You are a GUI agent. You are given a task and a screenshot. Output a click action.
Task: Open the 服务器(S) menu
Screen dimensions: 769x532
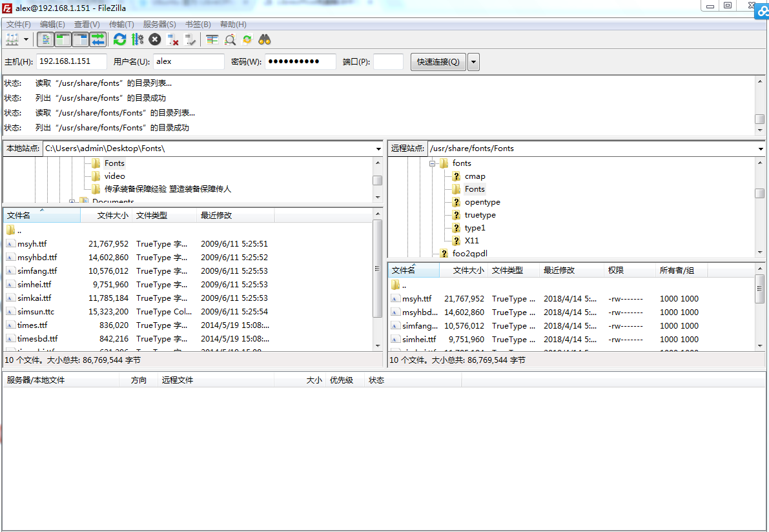pyautogui.click(x=159, y=25)
